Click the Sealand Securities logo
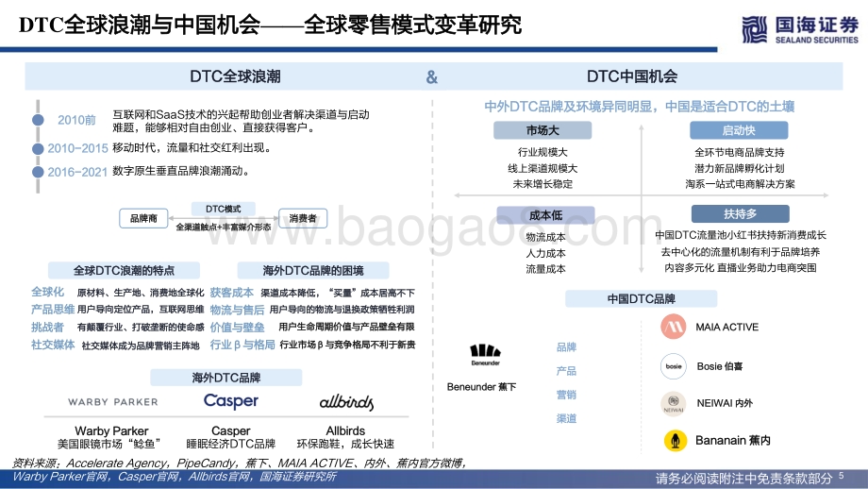This screenshot has width=868, height=489. point(800,30)
